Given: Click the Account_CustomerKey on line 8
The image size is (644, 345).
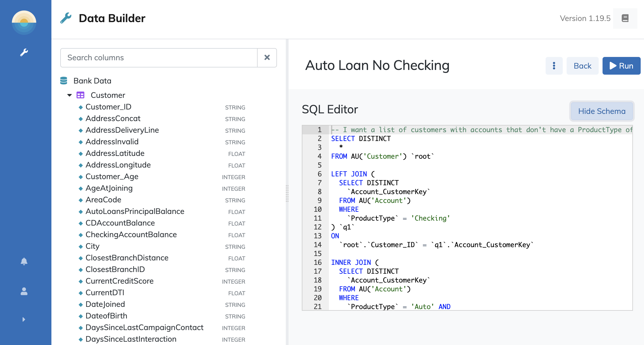Looking at the screenshot, I should coord(389,192).
